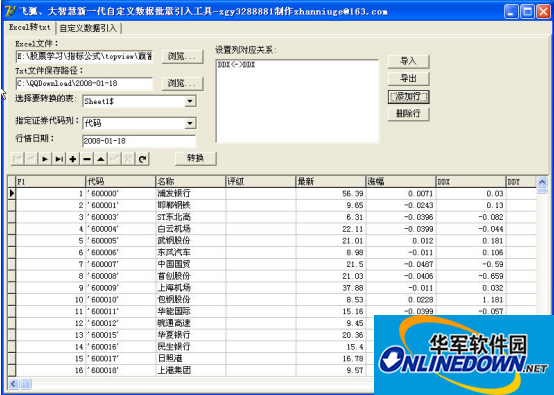Switch to 自定义数据引入 tab
The width and height of the screenshot is (554, 395).
click(88, 28)
